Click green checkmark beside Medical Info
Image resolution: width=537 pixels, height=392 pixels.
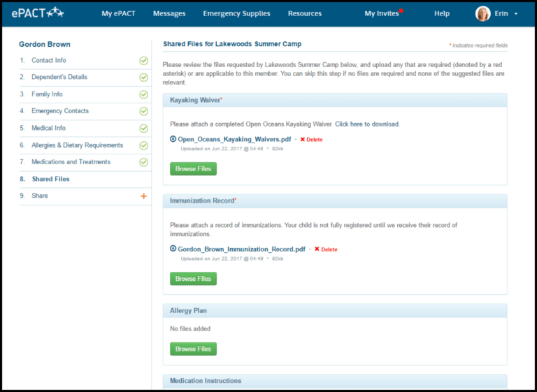point(143,129)
